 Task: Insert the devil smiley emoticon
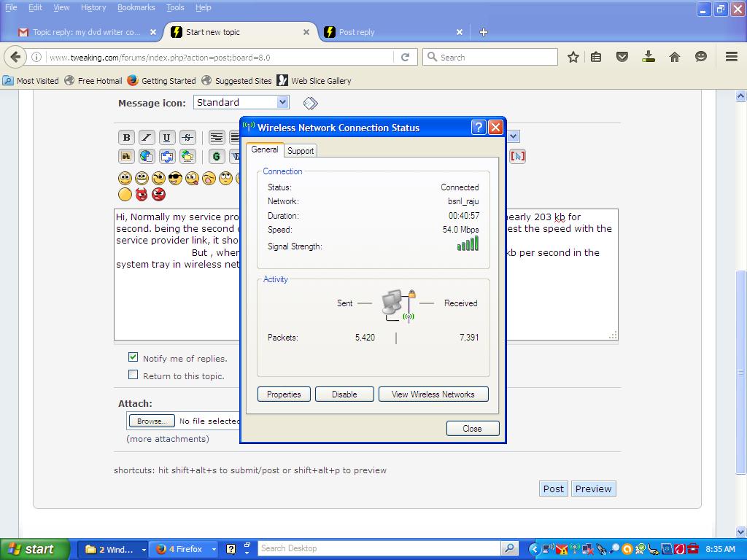tap(142, 195)
